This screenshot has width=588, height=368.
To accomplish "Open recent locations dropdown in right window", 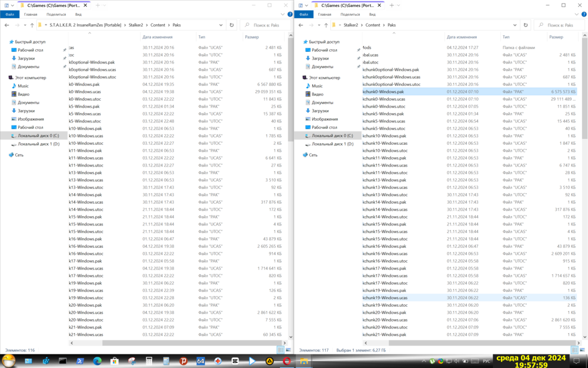I will 319,25.
